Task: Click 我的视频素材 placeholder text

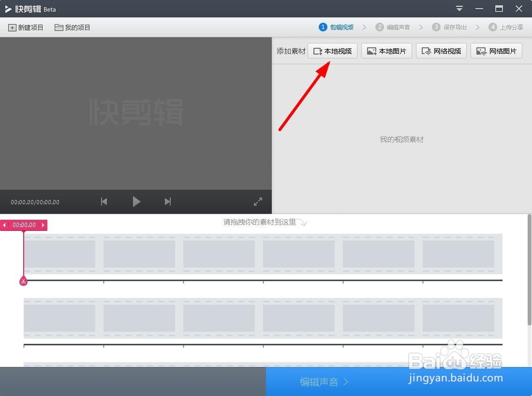Action: pos(402,139)
